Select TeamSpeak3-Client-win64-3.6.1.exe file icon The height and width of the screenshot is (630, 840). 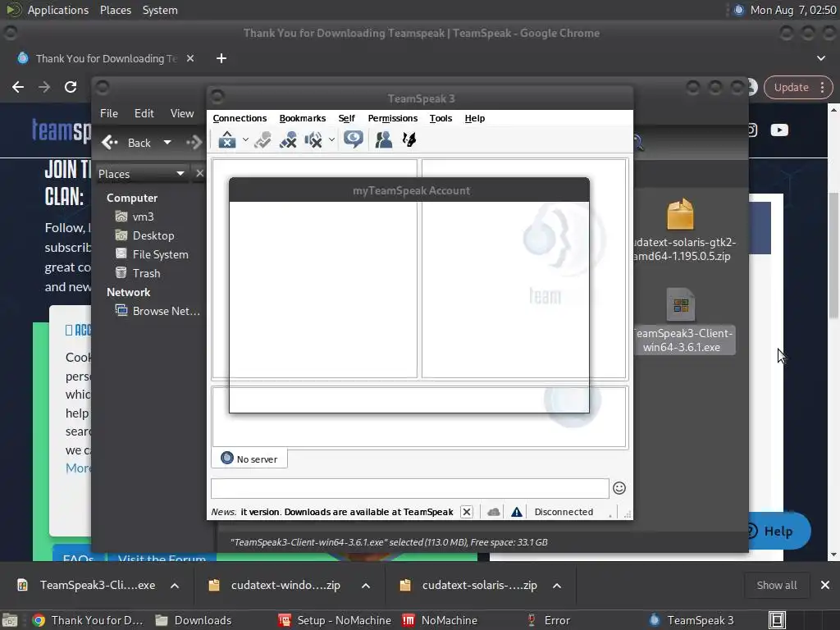[680, 304]
